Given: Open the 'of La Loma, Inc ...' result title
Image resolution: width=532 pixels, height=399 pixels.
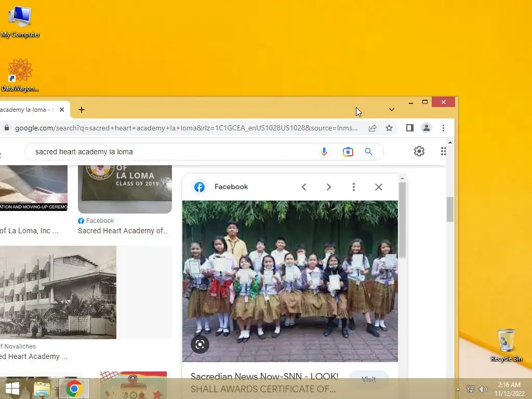Looking at the screenshot, I should (x=29, y=231).
